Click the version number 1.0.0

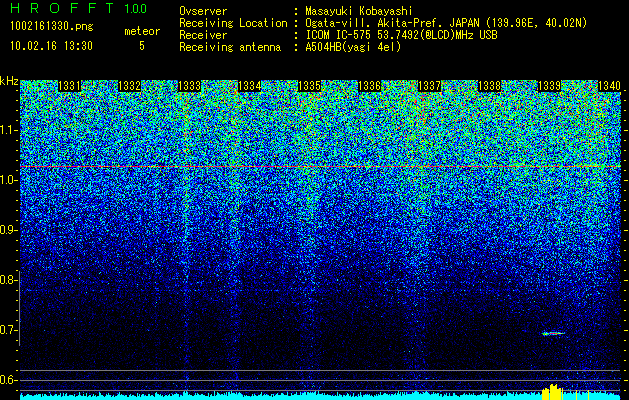coord(136,9)
